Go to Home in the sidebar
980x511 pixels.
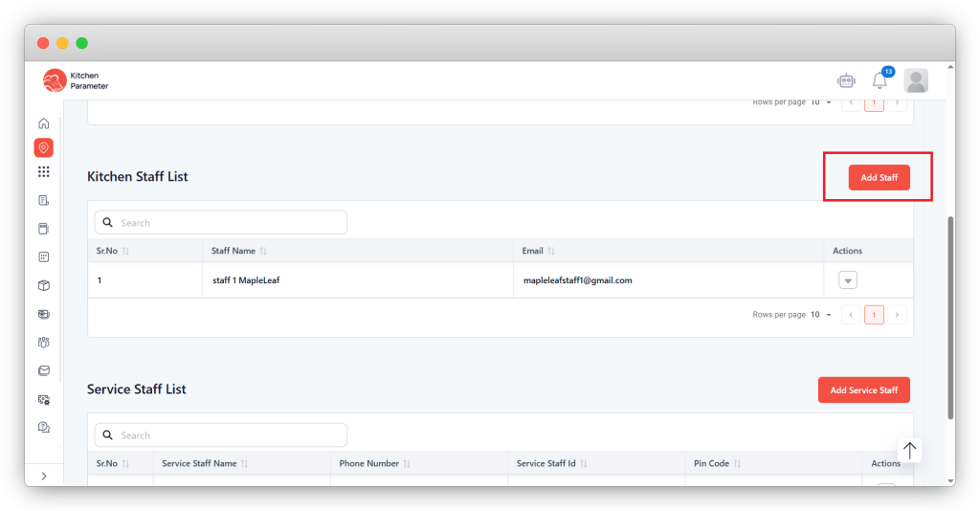(x=43, y=123)
